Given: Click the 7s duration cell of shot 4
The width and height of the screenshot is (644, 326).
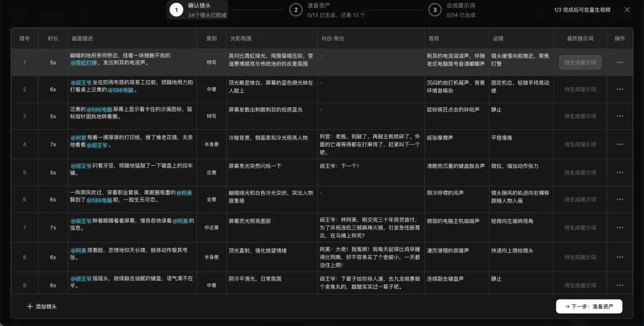Looking at the screenshot, I should [53, 144].
